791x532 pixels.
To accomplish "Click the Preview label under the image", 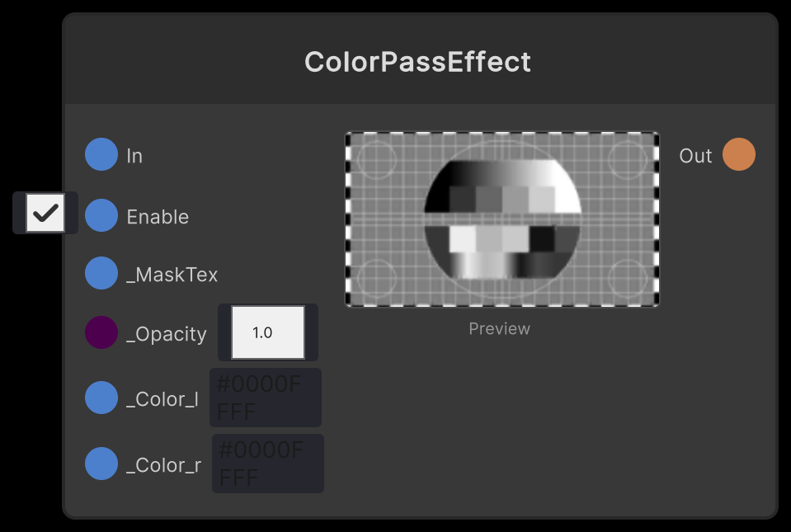I will pyautogui.click(x=499, y=328).
